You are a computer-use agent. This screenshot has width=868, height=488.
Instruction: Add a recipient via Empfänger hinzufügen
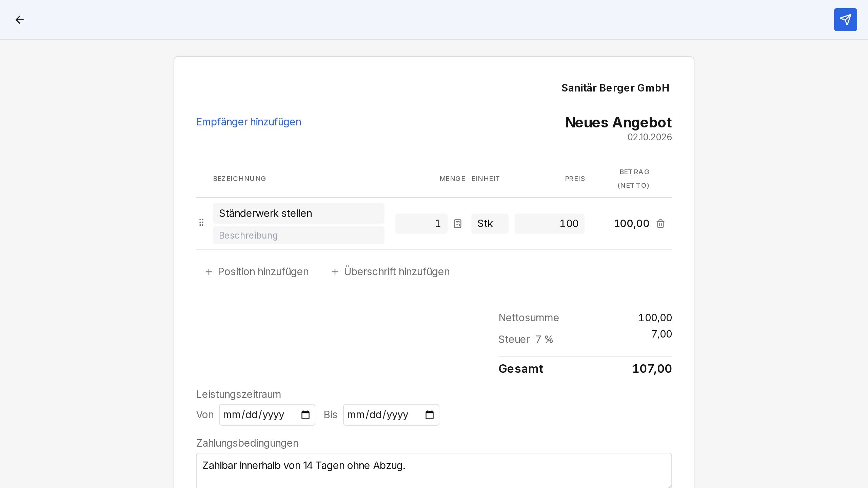coord(249,122)
